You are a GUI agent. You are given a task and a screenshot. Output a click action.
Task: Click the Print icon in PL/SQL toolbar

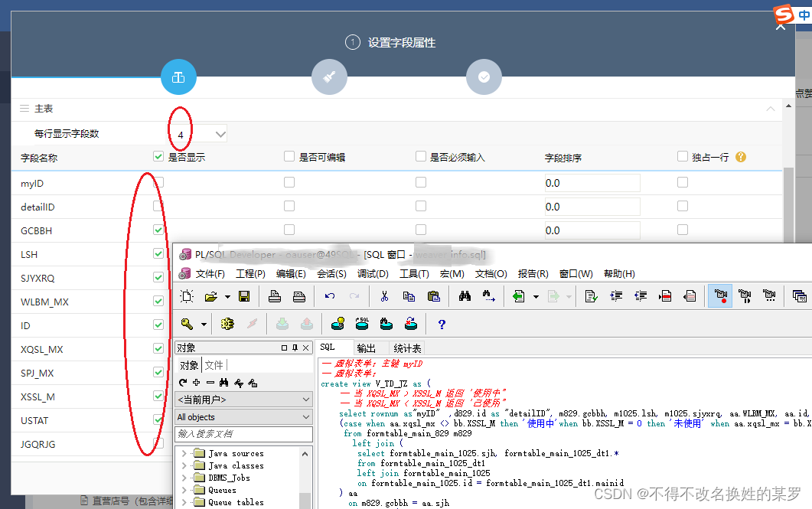(x=275, y=296)
